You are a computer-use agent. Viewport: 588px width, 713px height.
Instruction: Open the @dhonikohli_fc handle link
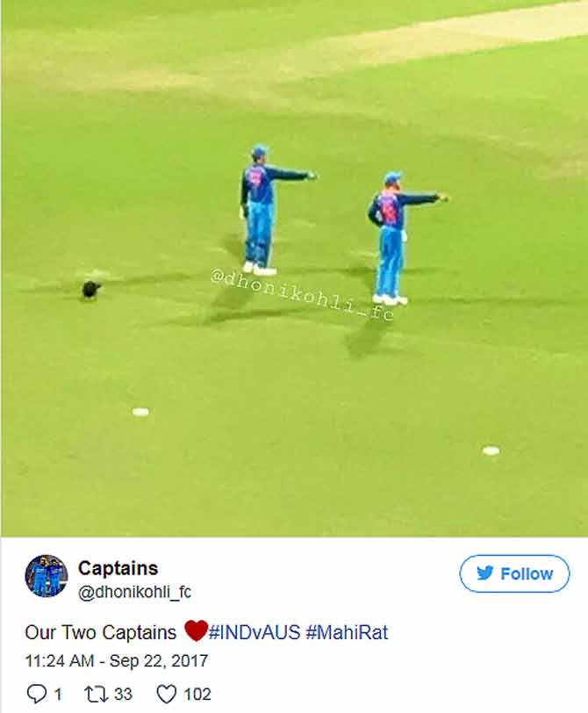[134, 592]
